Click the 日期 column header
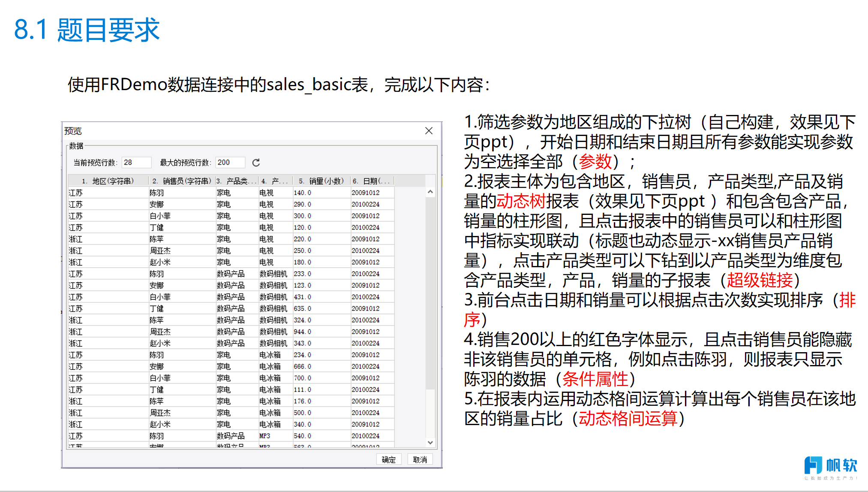868x492 pixels. (x=372, y=181)
